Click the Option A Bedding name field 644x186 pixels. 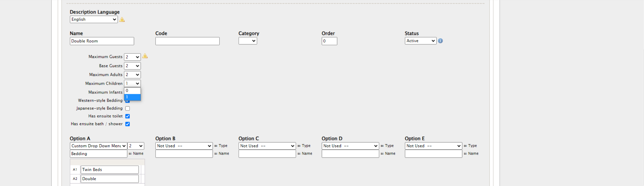pos(98,154)
